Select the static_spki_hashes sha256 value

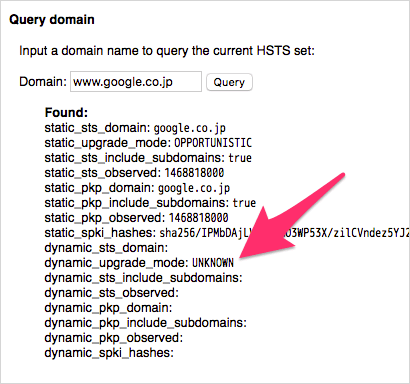(285, 233)
